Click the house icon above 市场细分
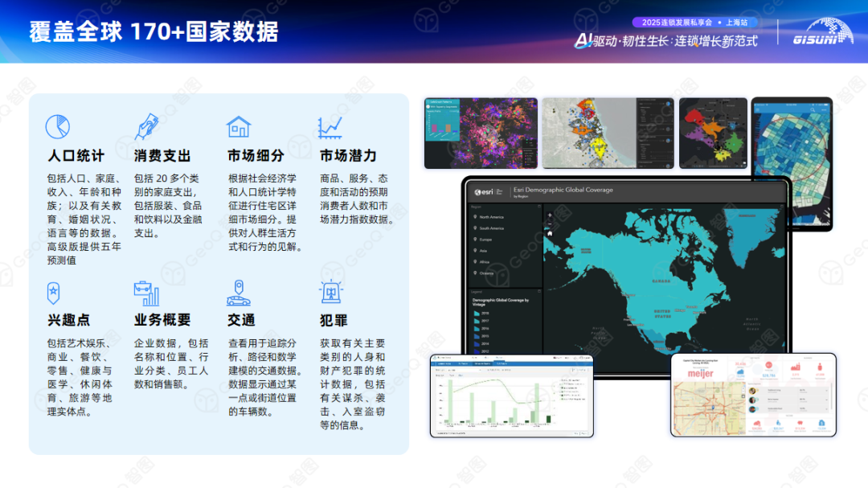The image size is (868, 488). click(x=240, y=126)
